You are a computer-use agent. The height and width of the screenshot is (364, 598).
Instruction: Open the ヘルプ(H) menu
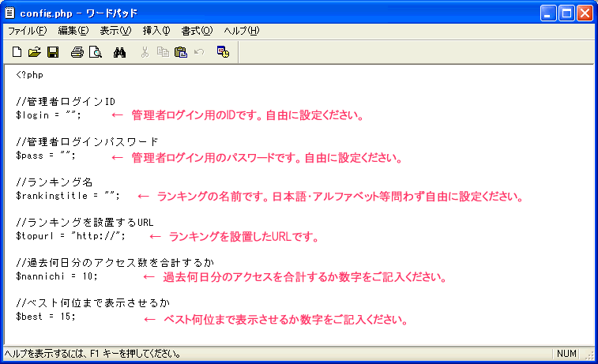pos(242,31)
